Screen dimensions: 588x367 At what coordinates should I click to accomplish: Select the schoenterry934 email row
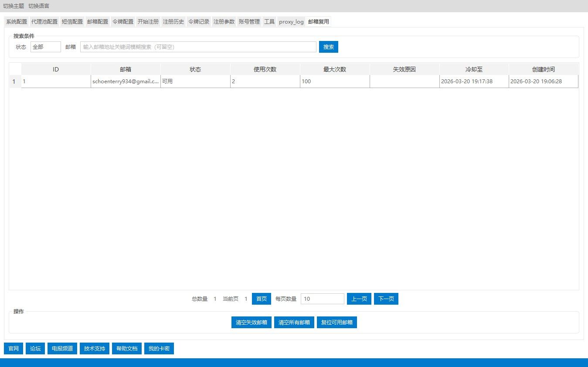126,82
